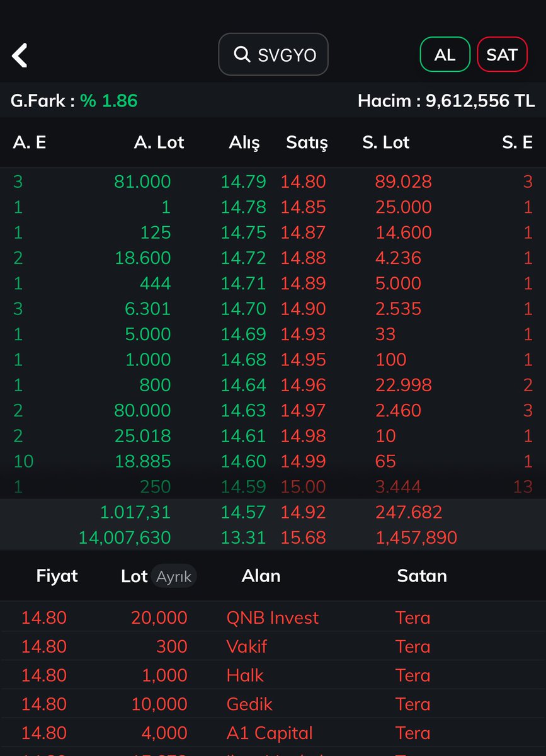Tap the red SAT sell button

502,55
